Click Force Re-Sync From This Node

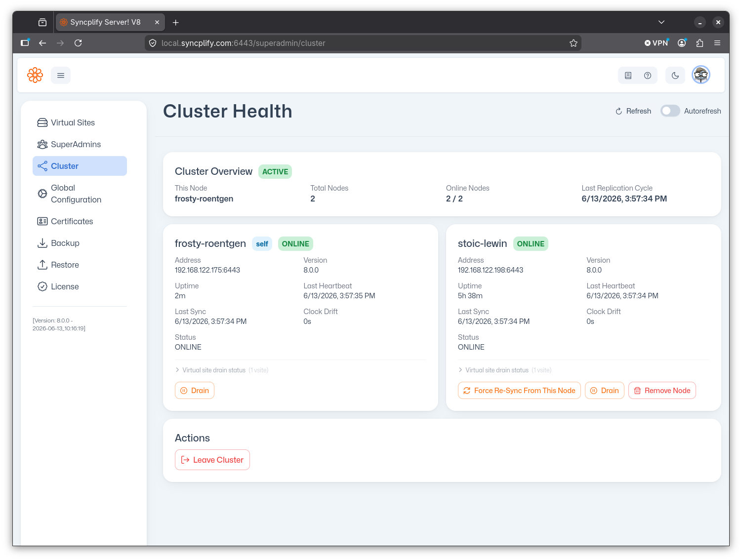coord(519,390)
